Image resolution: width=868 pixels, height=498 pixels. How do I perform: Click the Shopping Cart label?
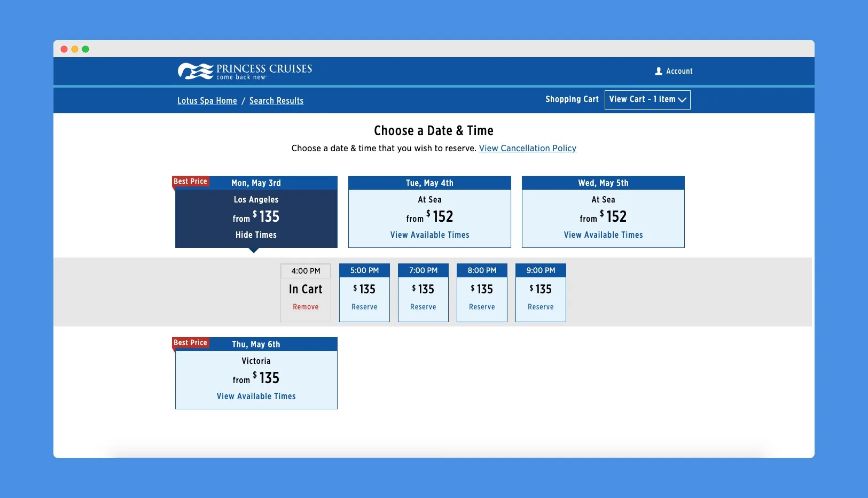(572, 99)
